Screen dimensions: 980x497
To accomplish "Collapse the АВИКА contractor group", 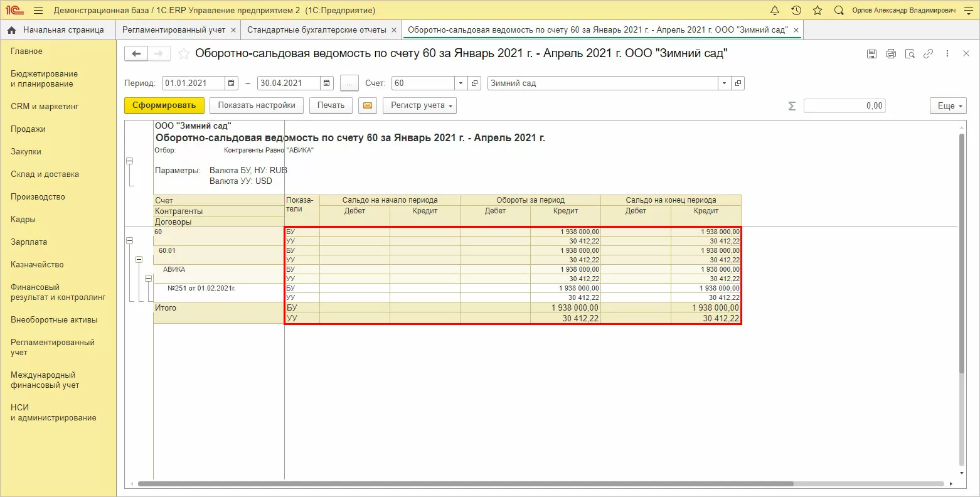I will pos(149,278).
